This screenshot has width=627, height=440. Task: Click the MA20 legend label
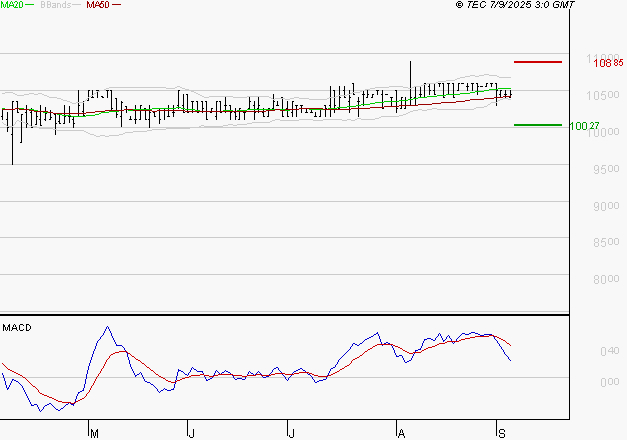pos(11,5)
